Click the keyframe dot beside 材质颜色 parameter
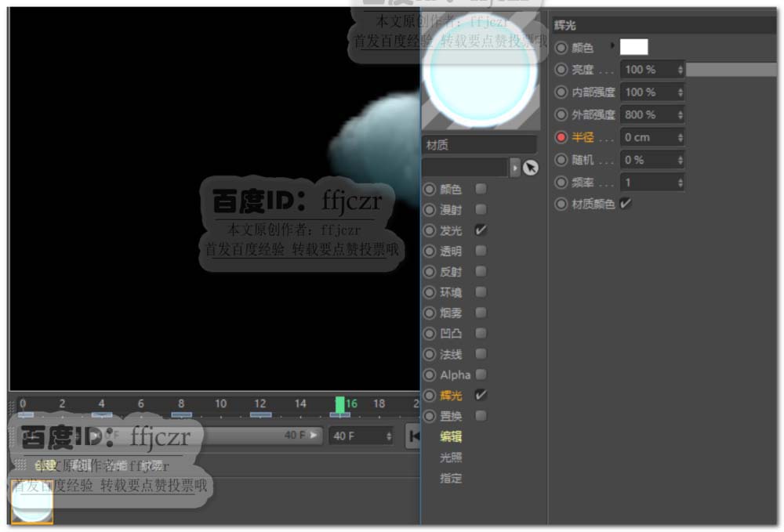 (x=561, y=204)
